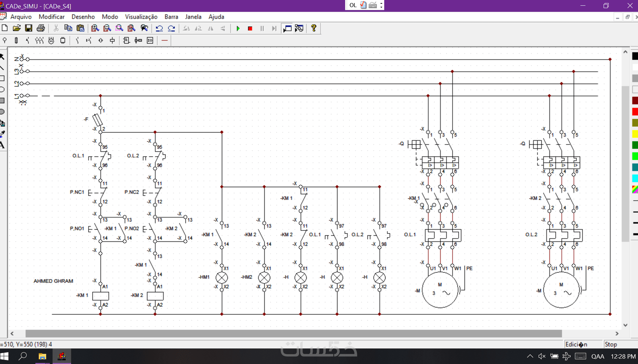Select the logic gate library icon
The height and width of the screenshot is (364, 638).
click(x=126, y=40)
